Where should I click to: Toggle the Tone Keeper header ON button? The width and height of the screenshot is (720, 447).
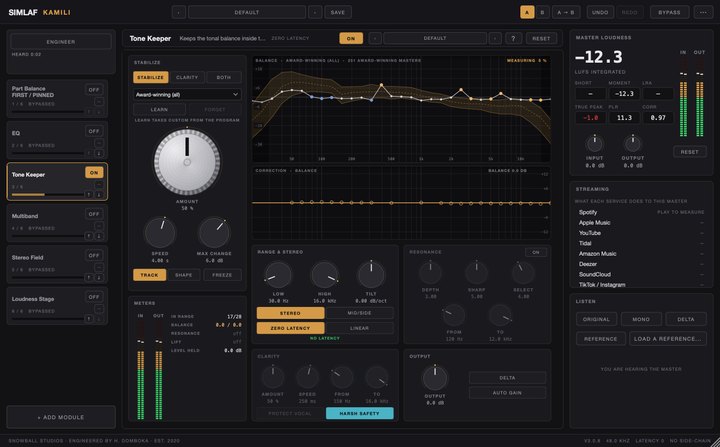click(x=351, y=39)
